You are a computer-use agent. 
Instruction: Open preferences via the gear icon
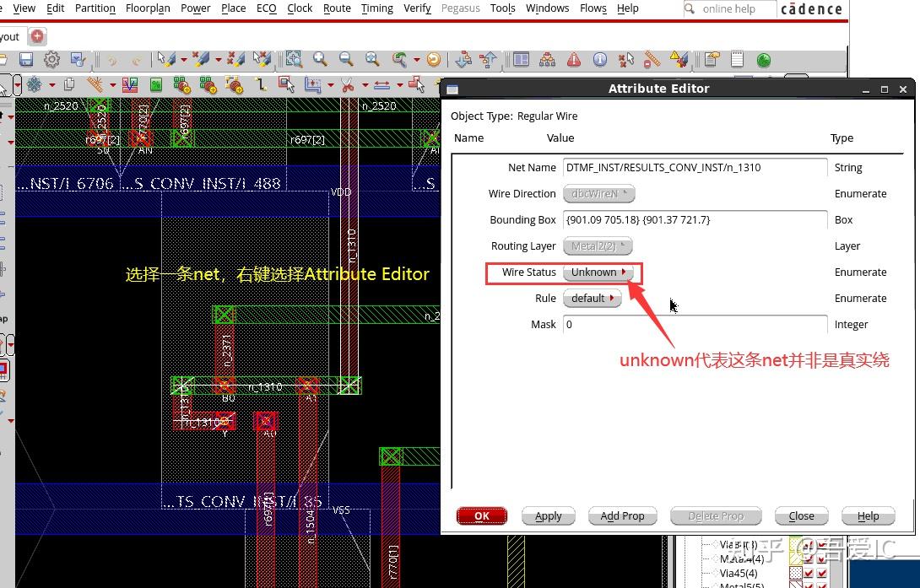[51, 59]
